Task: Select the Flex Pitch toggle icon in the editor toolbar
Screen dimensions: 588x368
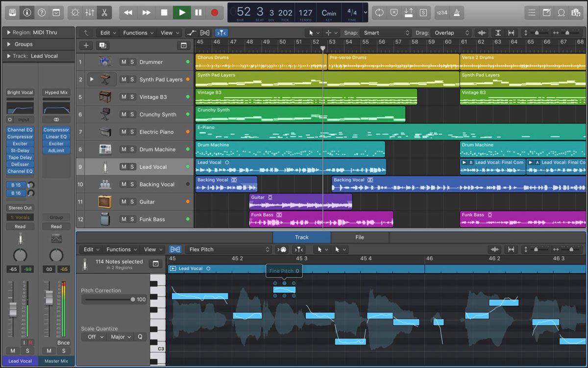Action: click(175, 249)
